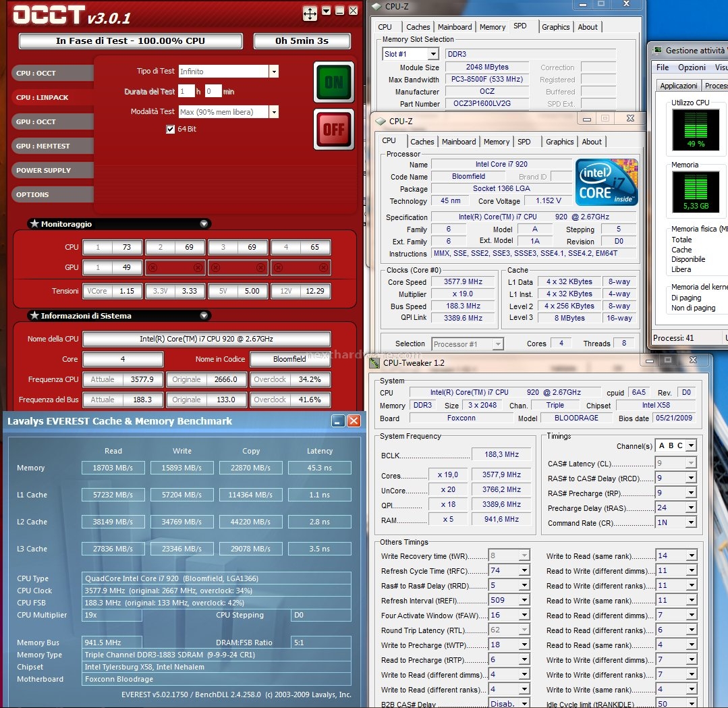Select the CPU : LINPACK test button

coord(52,98)
